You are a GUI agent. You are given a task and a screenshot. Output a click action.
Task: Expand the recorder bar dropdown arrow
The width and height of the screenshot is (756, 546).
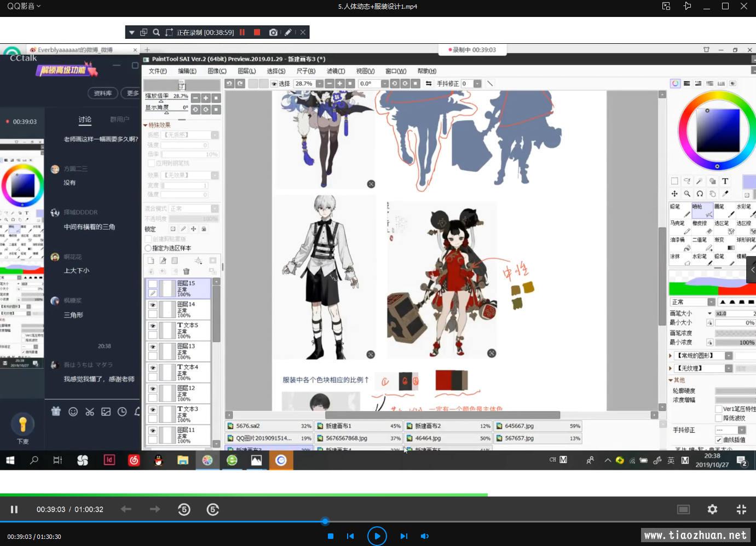131,32
